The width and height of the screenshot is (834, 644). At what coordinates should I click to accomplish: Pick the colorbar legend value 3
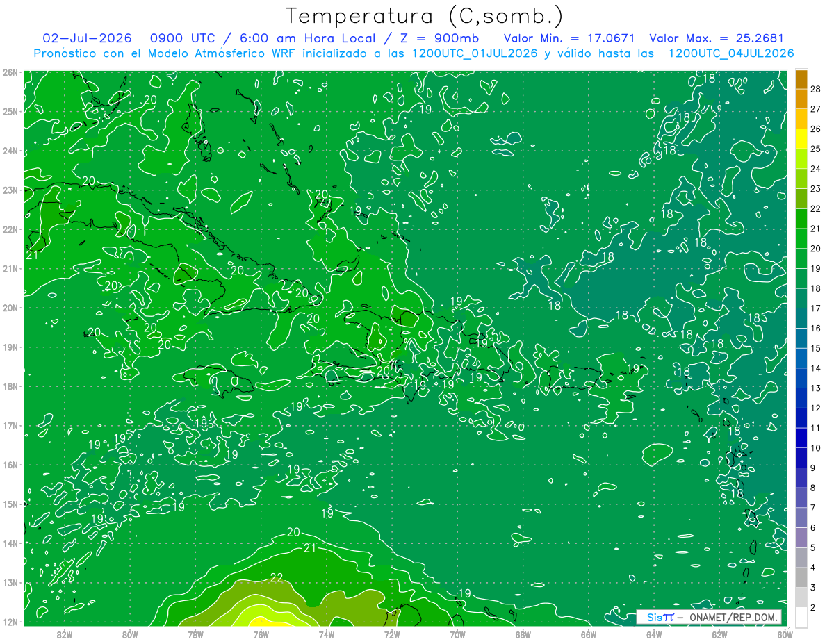click(814, 588)
